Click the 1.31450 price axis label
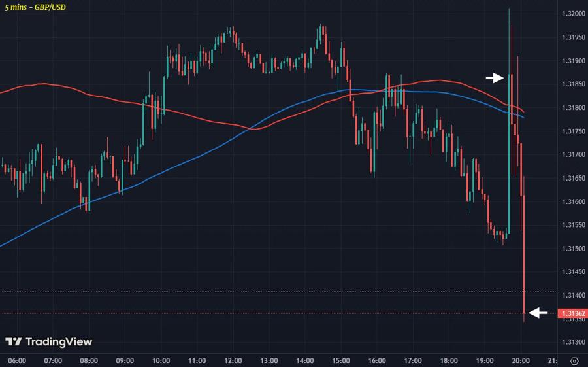 (574, 271)
